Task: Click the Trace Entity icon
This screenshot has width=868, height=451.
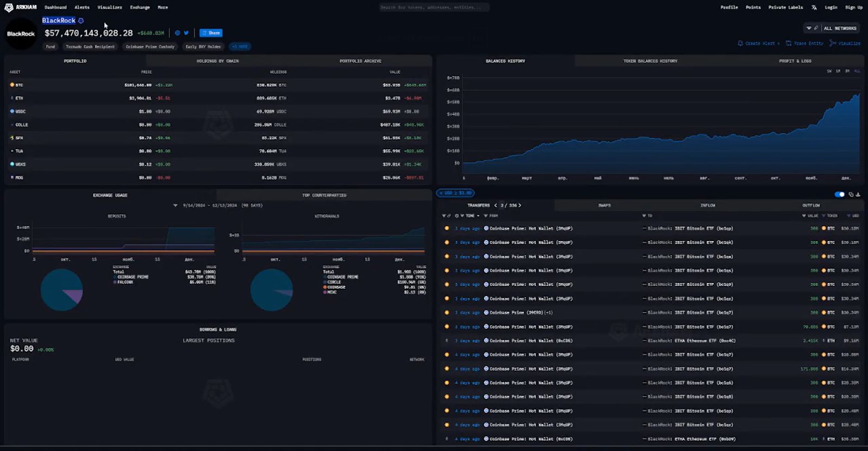Action: (x=788, y=43)
